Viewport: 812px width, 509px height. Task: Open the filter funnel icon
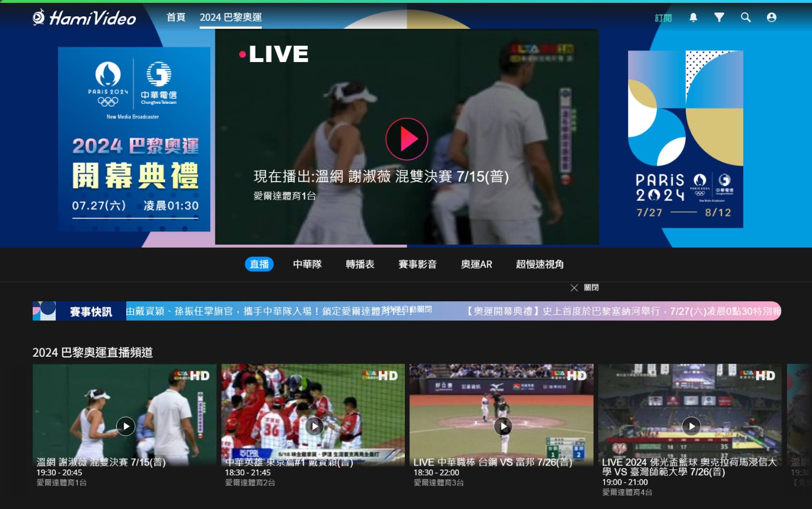(x=719, y=17)
